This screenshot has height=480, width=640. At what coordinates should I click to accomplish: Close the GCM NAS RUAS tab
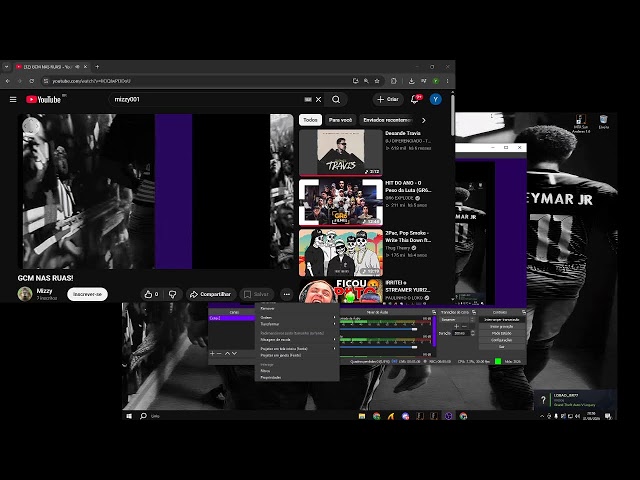coord(85,67)
